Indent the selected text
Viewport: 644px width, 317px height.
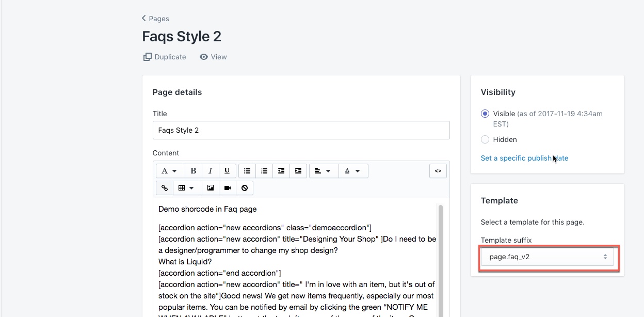(298, 171)
